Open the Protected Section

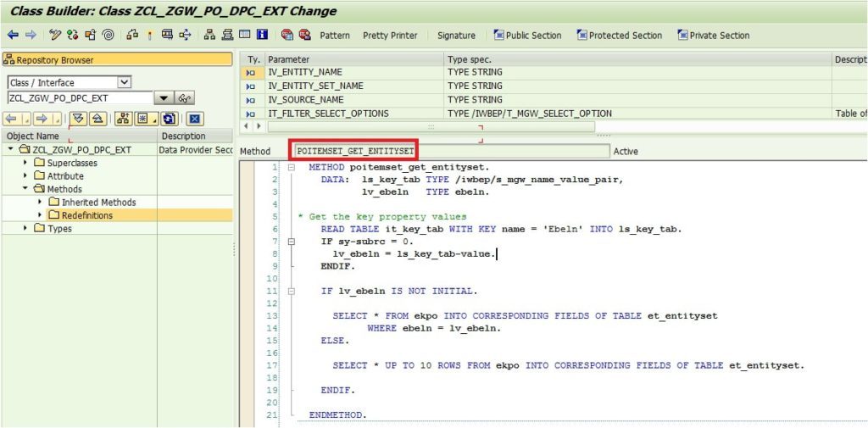(x=620, y=36)
